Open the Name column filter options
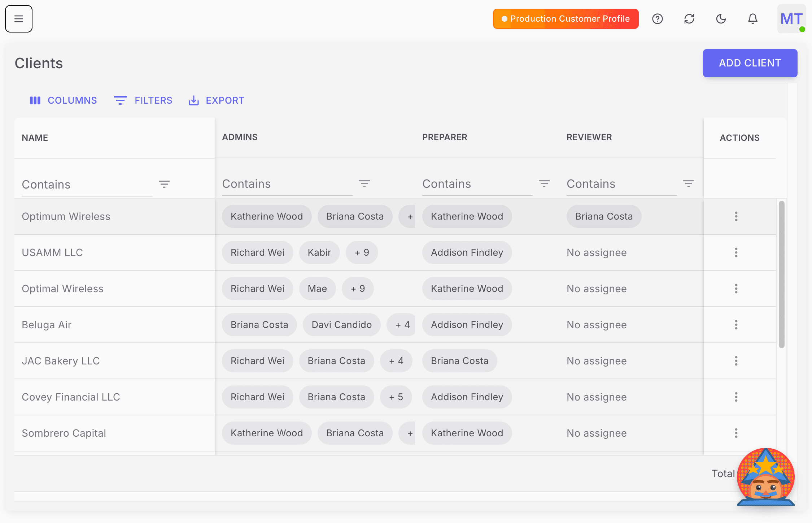Viewport: 812px width, 523px height. [164, 184]
